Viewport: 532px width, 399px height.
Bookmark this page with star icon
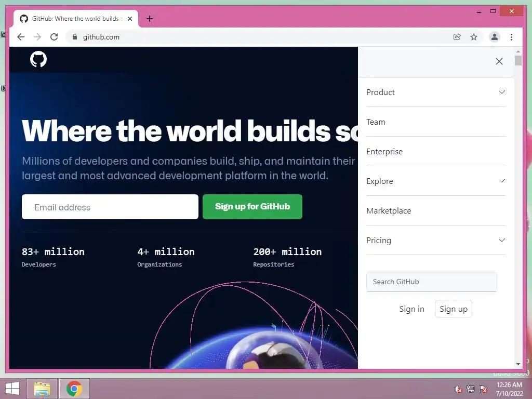(474, 37)
